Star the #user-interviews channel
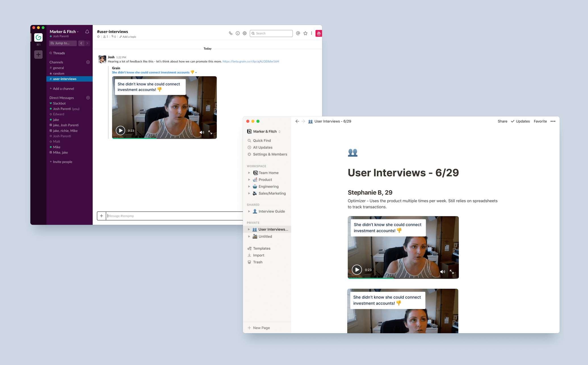588x365 pixels. [98, 37]
